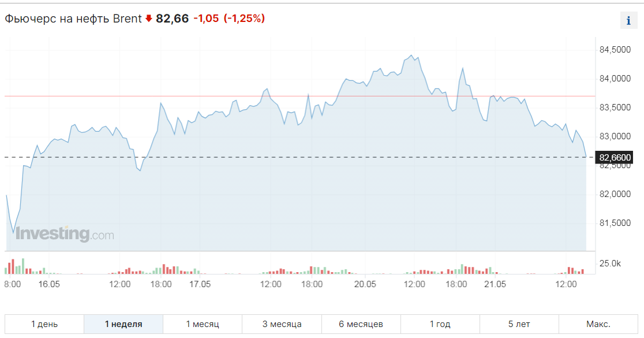Show the 6 месяцев chart range
The width and height of the screenshot is (644, 338).
tap(361, 324)
